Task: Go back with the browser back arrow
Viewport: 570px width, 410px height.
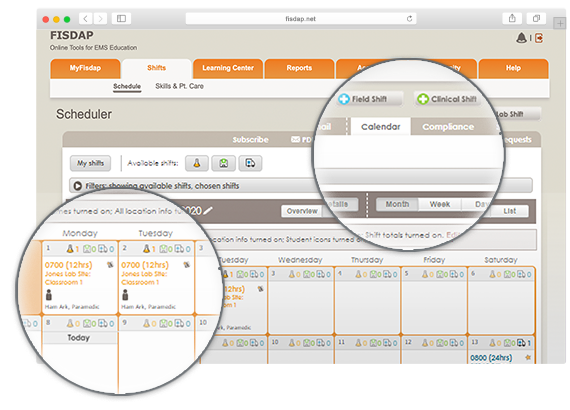Action: point(86,19)
